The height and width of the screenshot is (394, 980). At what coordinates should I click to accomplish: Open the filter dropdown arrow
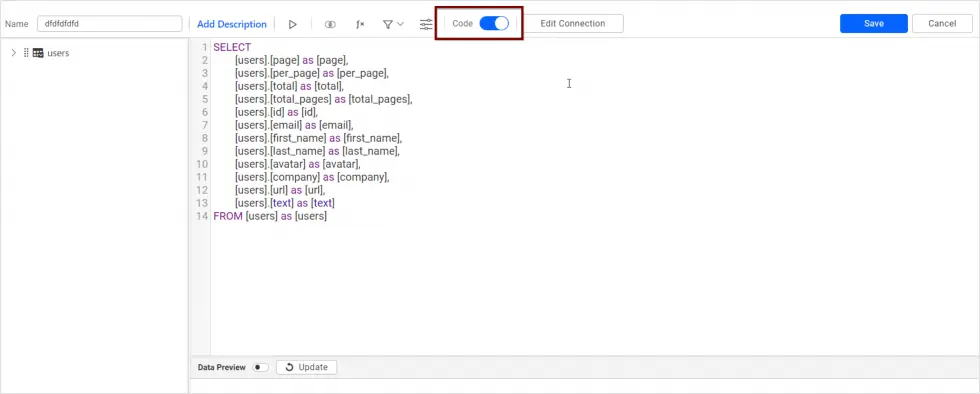click(x=401, y=24)
